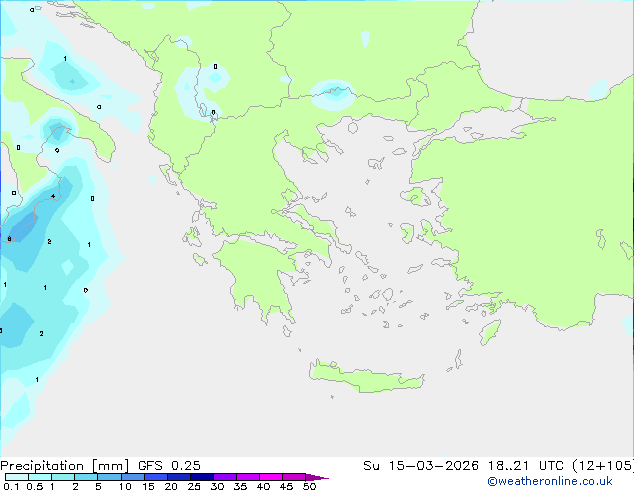Viewport: 634px width, 490px height.
Task: Click the date '15-03-2026'
Action: (433, 466)
